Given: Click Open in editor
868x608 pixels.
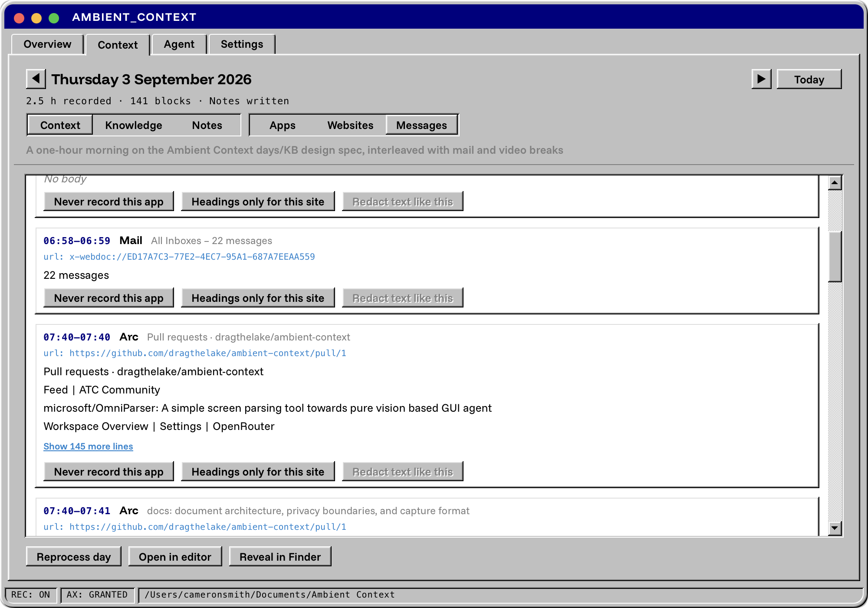Looking at the screenshot, I should (x=175, y=557).
